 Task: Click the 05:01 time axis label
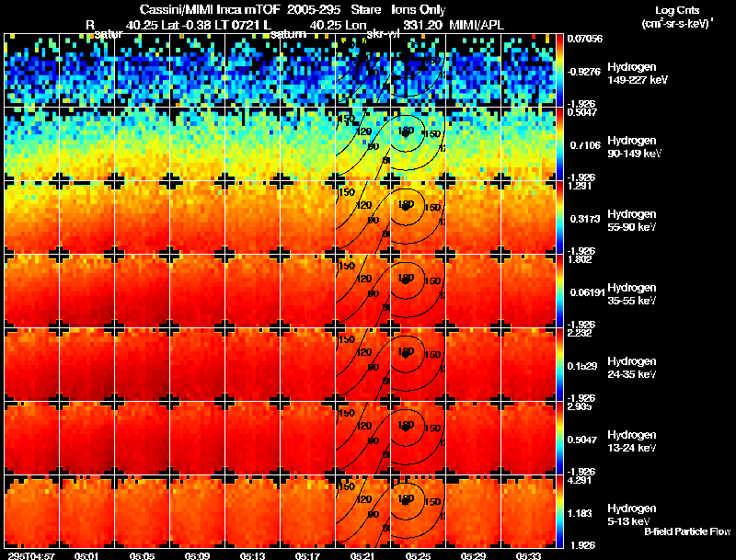pyautogui.click(x=86, y=555)
